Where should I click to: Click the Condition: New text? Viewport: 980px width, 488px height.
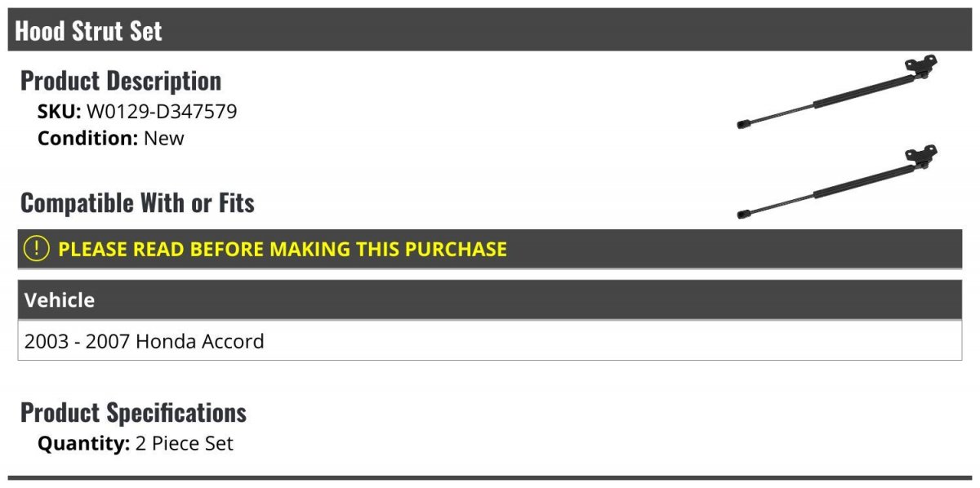[111, 139]
